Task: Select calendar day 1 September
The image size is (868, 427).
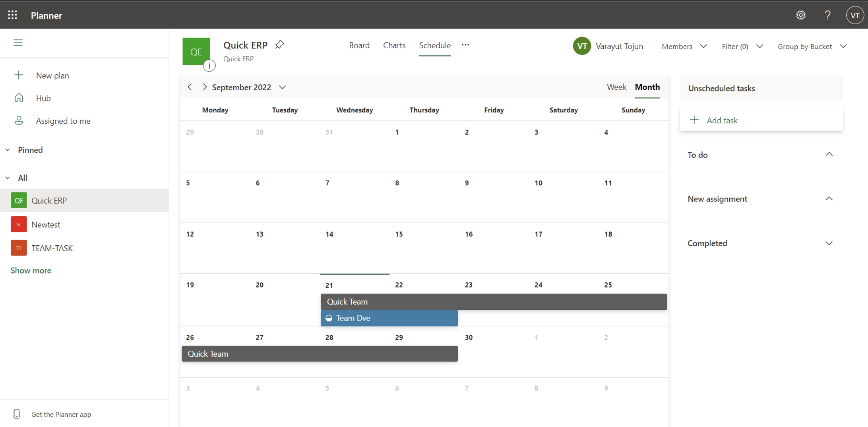Action: coord(397,132)
